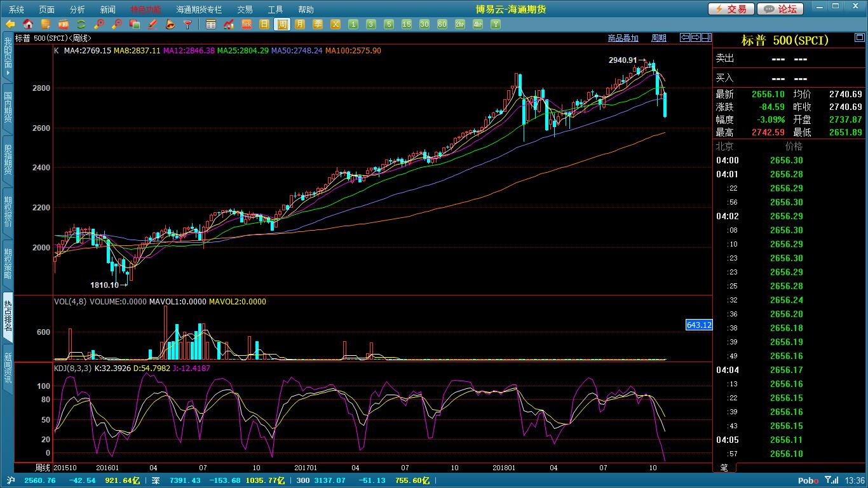This screenshot has height=488, width=868.
Task: Click the KDJ(8,3,3) indicator label
Action: coord(73,368)
